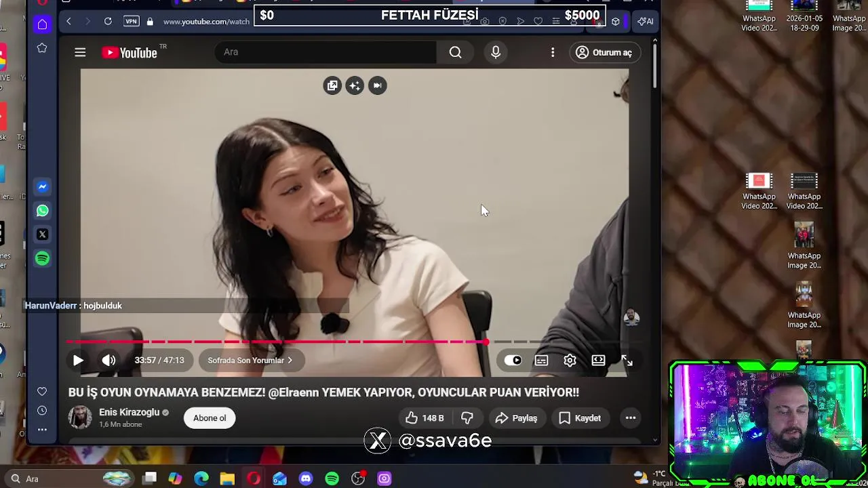Viewport: 868px width, 488px height.
Task: Launch Copilot from the taskbar
Action: (175, 479)
